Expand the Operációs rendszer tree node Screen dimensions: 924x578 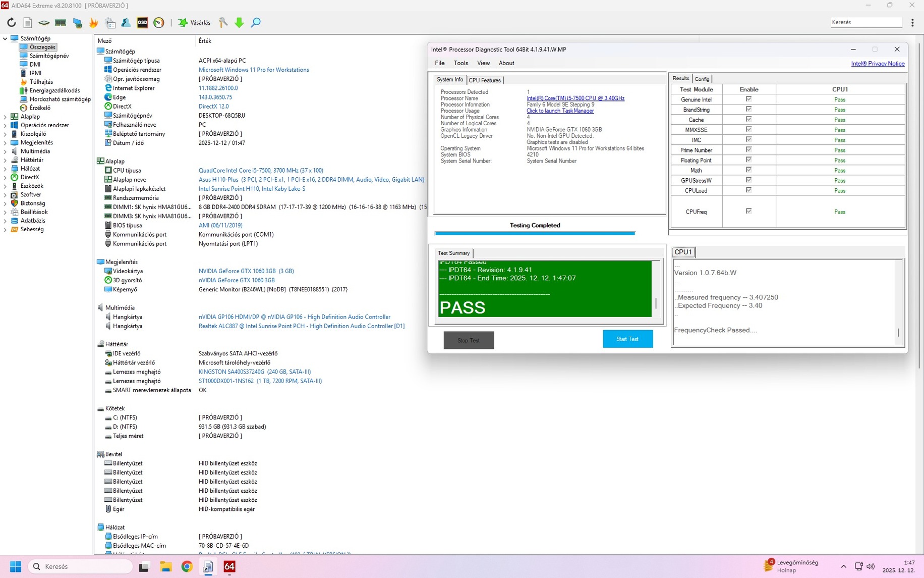pos(5,125)
